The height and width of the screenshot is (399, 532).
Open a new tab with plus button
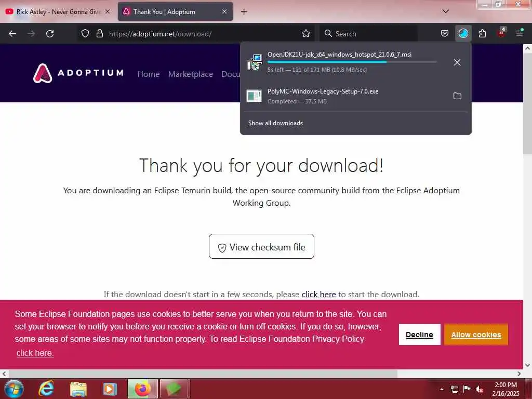[x=244, y=12]
